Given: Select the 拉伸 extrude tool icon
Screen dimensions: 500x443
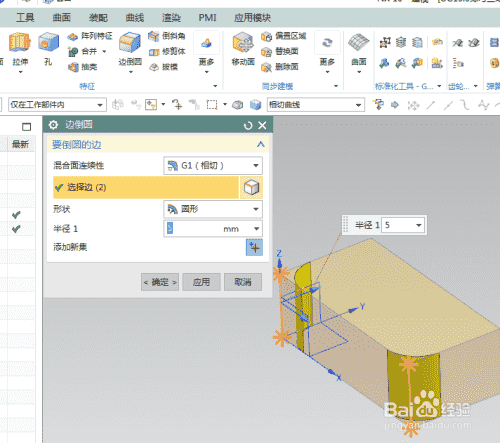Looking at the screenshot, I should point(20,43).
